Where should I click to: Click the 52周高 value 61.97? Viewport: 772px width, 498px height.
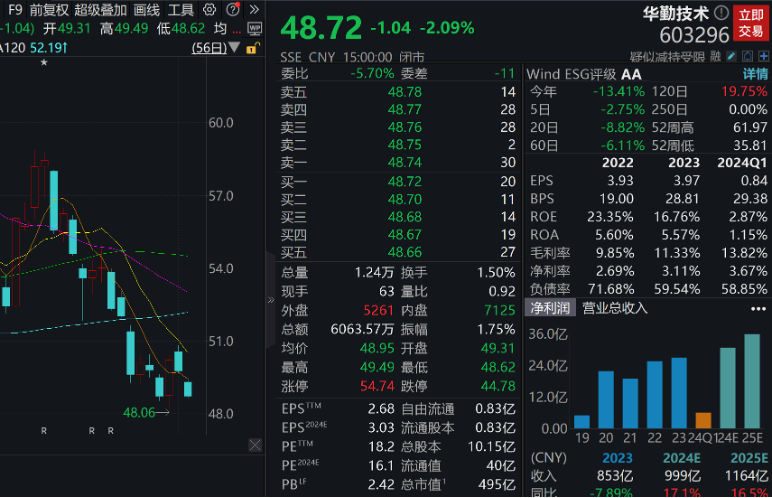[x=750, y=128]
